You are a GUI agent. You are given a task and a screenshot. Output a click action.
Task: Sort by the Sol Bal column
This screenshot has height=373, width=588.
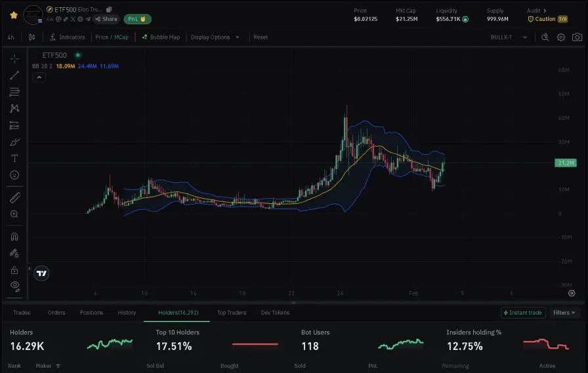coord(156,366)
